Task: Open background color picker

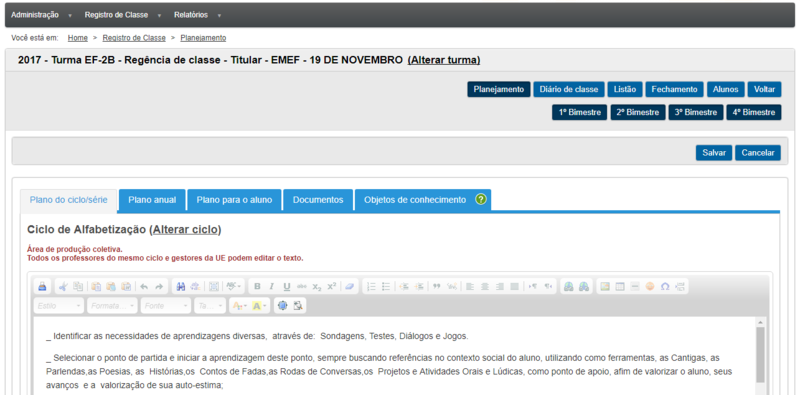Action: pyautogui.click(x=258, y=306)
